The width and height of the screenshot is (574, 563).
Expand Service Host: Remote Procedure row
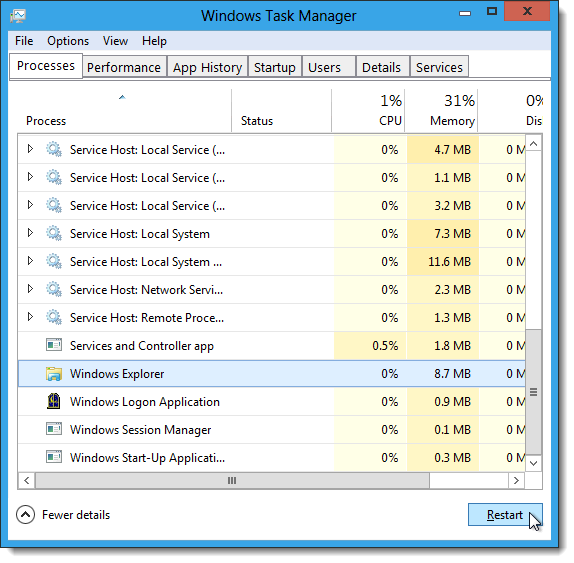click(x=30, y=317)
